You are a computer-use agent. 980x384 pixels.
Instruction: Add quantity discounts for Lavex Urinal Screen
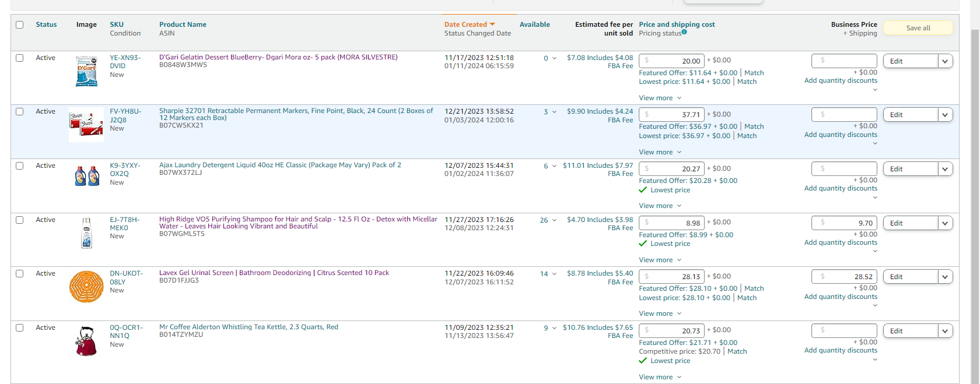[841, 297]
